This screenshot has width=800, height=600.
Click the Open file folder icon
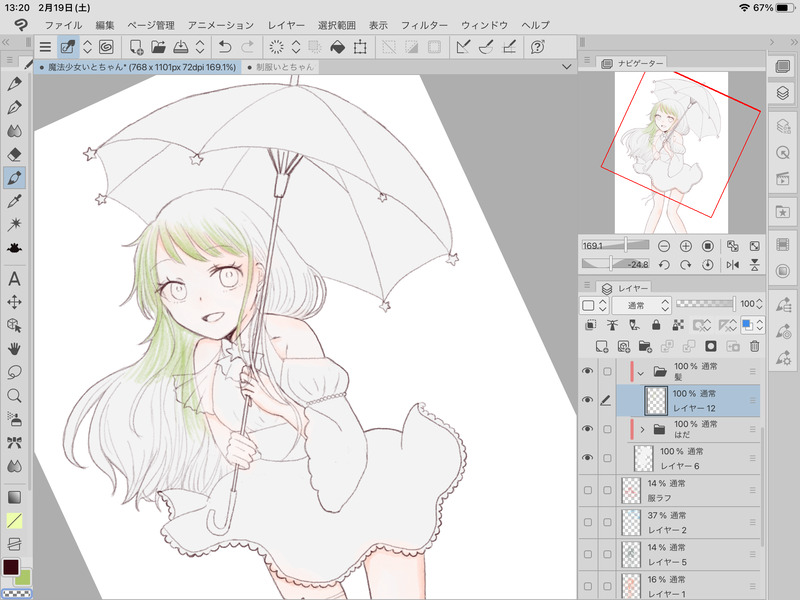[x=158, y=46]
